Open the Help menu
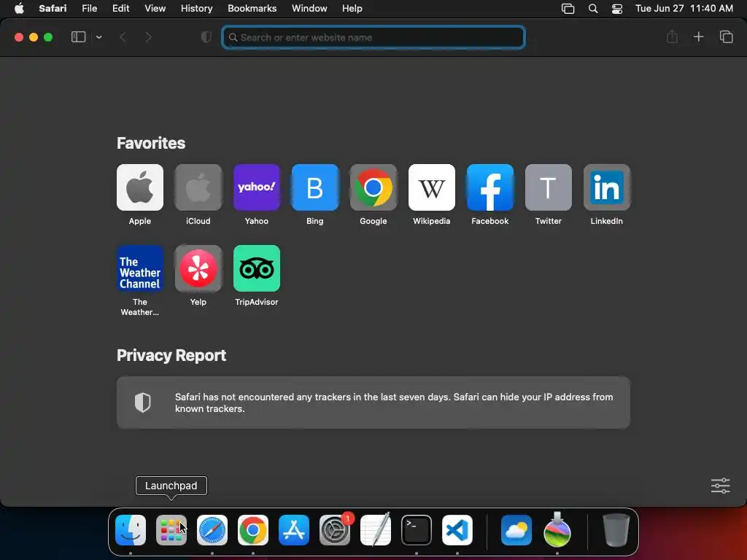The image size is (747, 560). click(352, 8)
